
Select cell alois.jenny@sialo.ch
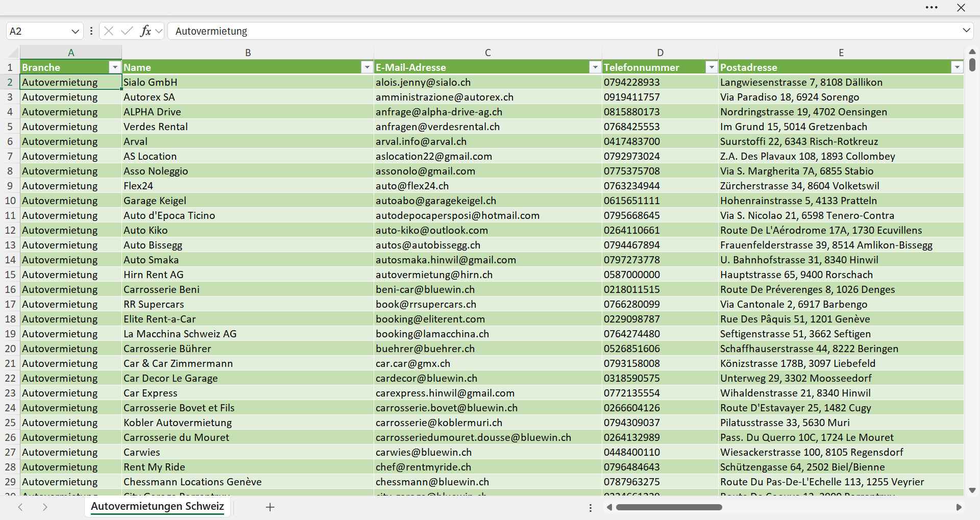[x=488, y=82]
